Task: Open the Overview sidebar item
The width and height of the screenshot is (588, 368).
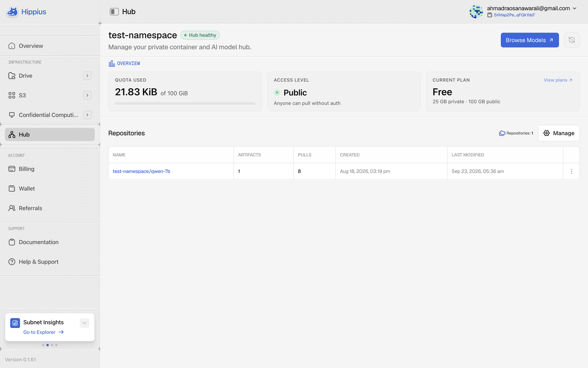Action: coord(50,46)
